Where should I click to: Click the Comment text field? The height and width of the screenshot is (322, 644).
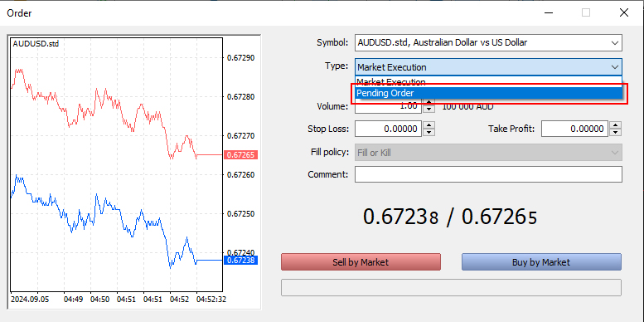[x=488, y=174]
